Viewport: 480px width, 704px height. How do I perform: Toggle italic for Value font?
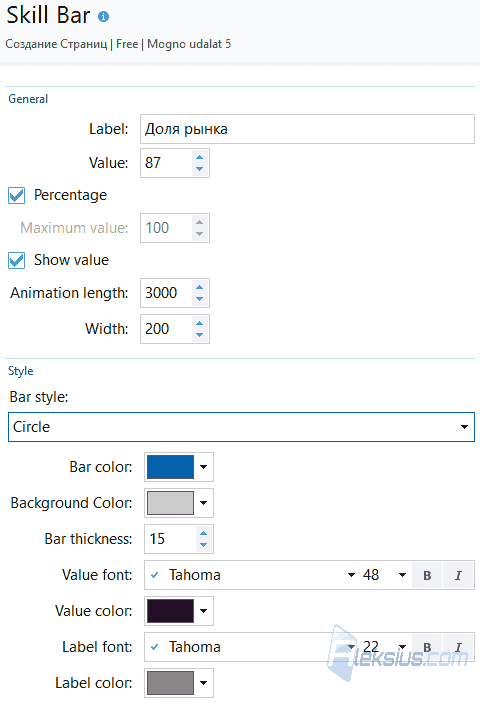(458, 575)
